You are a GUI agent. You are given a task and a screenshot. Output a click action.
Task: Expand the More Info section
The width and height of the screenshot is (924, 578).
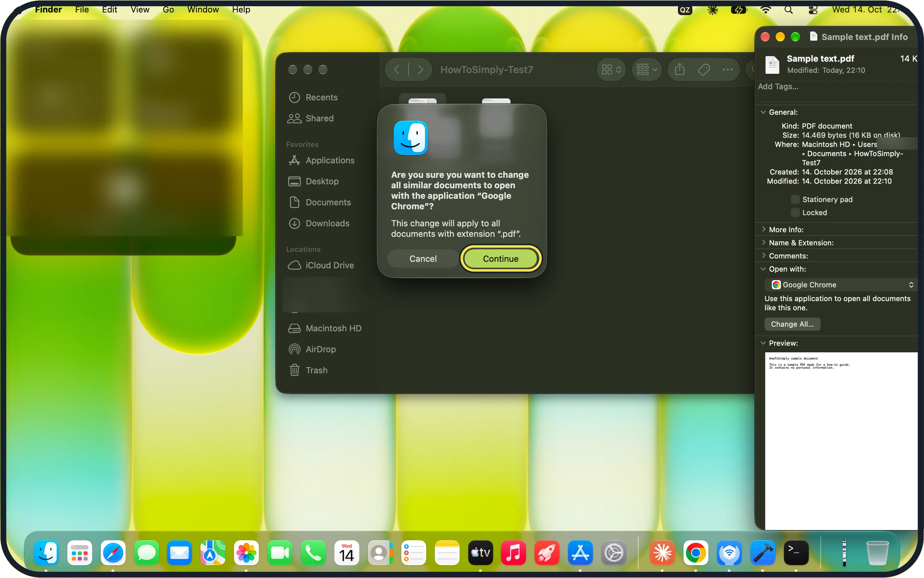(764, 229)
